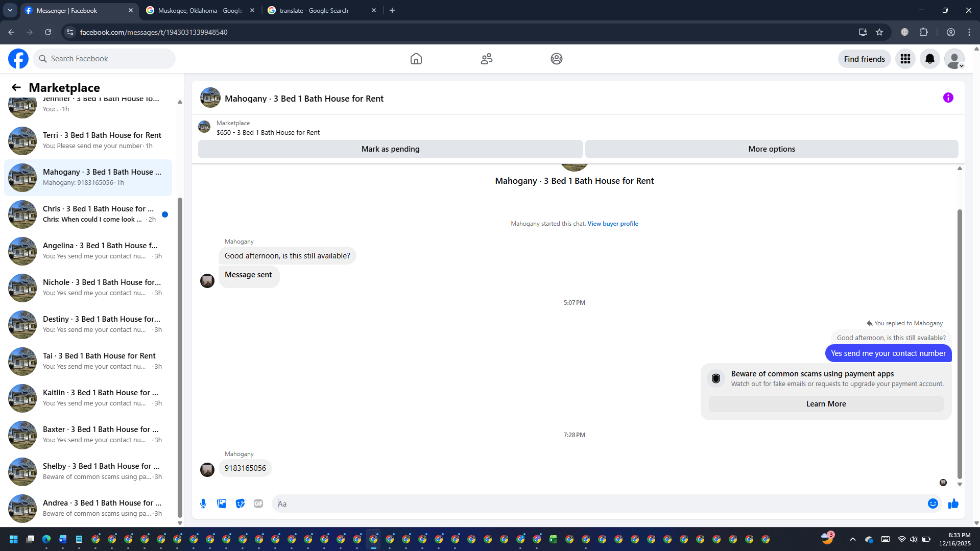Open Chris's unread conversation
This screenshot has width=980, height=551.
[x=88, y=214]
